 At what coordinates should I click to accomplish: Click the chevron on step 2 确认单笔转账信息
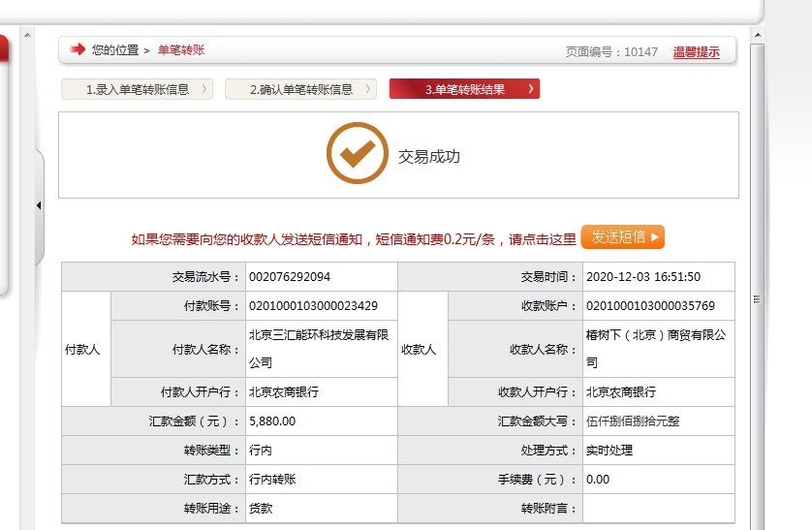368,89
